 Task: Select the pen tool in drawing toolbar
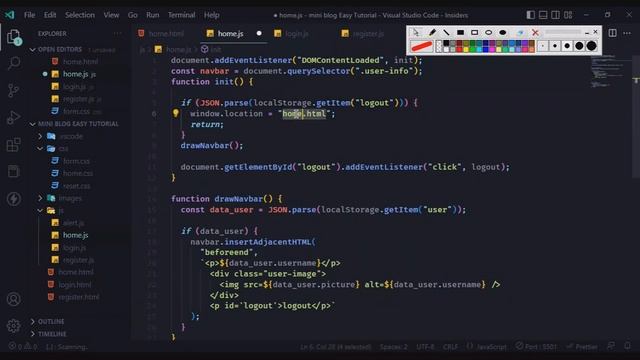[x=432, y=32]
